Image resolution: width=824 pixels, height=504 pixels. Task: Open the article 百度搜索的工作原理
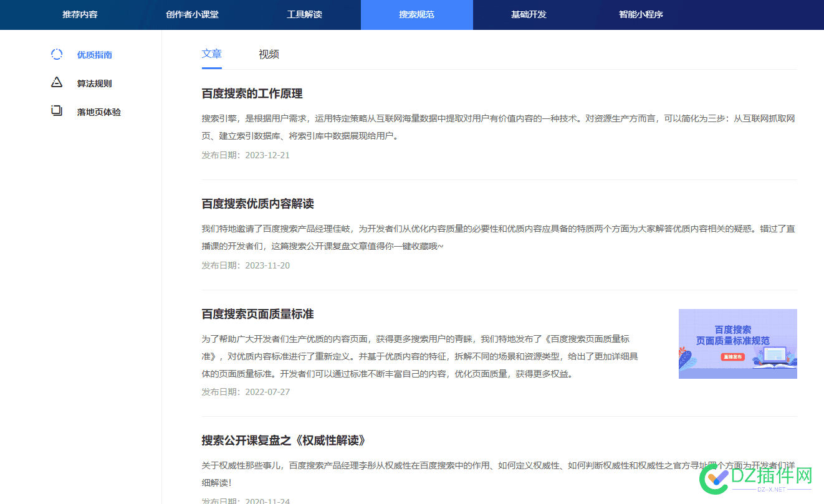click(252, 93)
